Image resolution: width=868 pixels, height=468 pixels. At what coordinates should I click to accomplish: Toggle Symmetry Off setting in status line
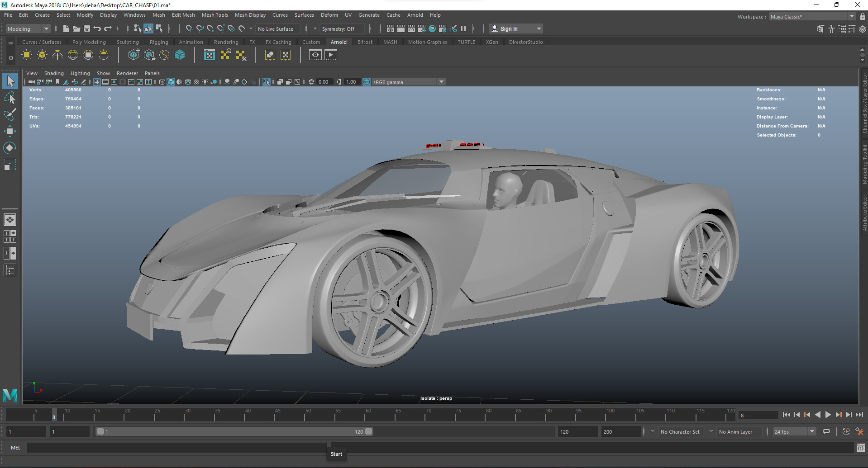click(x=342, y=28)
